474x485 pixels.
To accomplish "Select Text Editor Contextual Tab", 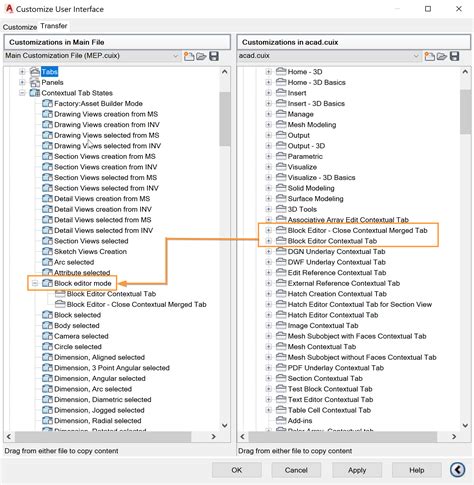I will tap(330, 399).
